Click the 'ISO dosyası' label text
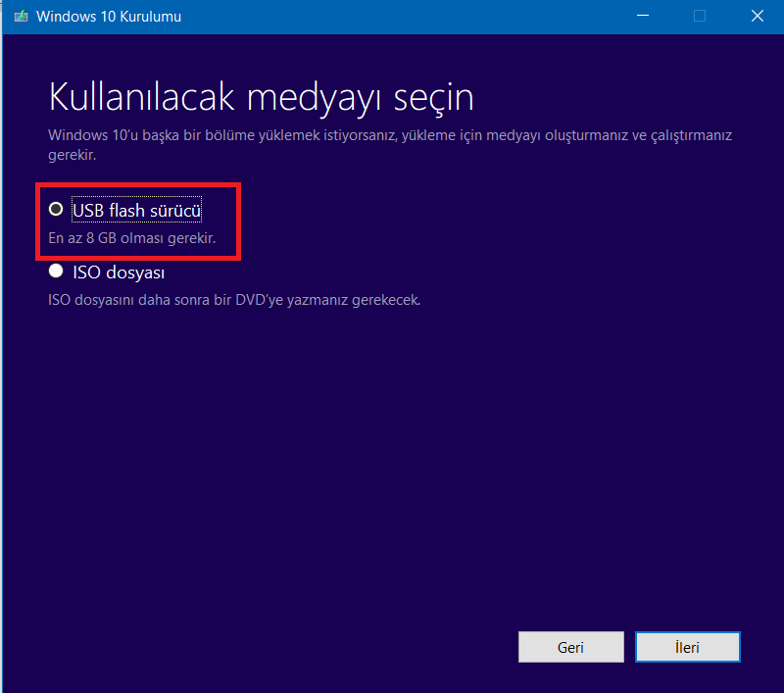This screenshot has width=784, height=693. pyautogui.click(x=119, y=272)
